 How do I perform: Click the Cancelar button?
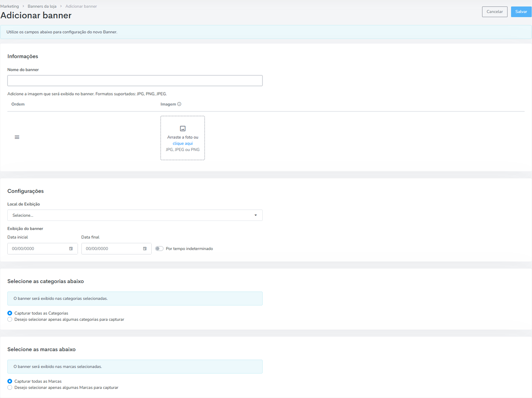point(495,12)
